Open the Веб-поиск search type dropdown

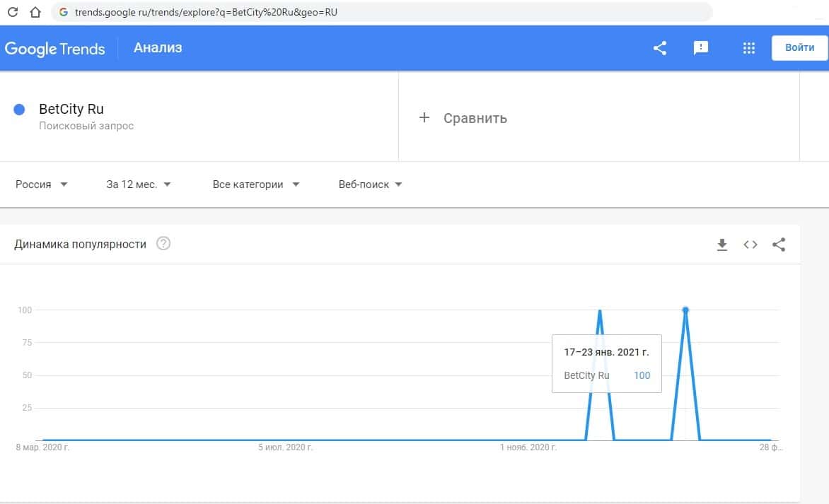coord(371,184)
